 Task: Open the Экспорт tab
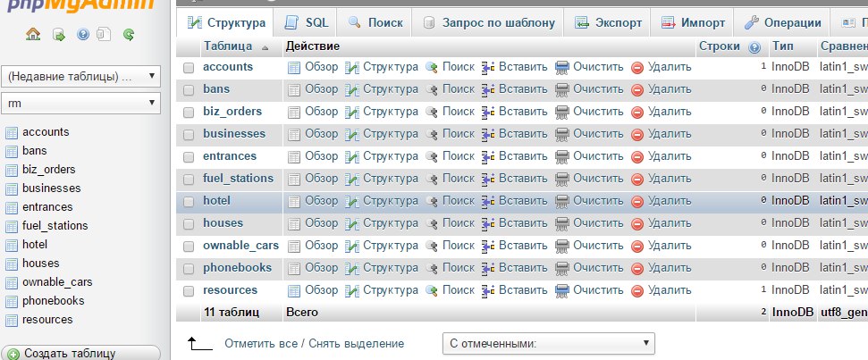608,22
